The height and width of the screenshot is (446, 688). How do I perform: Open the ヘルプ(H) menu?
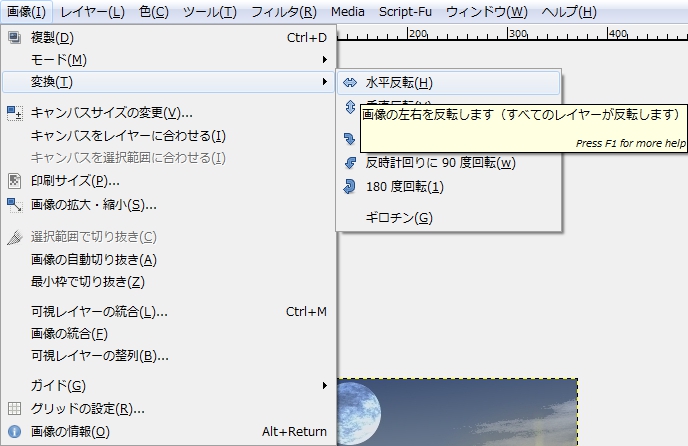tap(569, 12)
